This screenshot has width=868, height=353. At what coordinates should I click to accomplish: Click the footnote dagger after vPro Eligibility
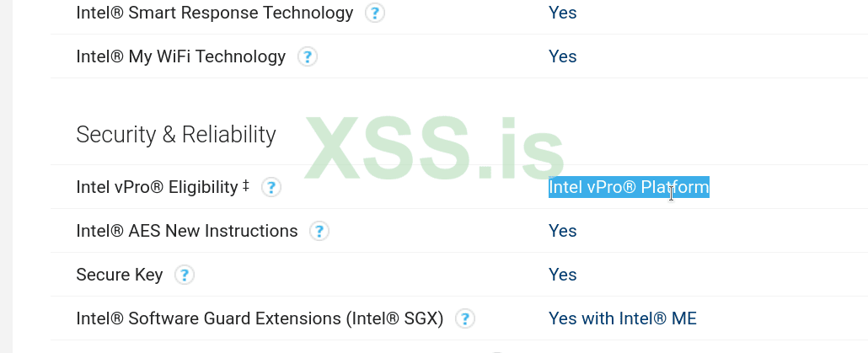pyautogui.click(x=245, y=185)
